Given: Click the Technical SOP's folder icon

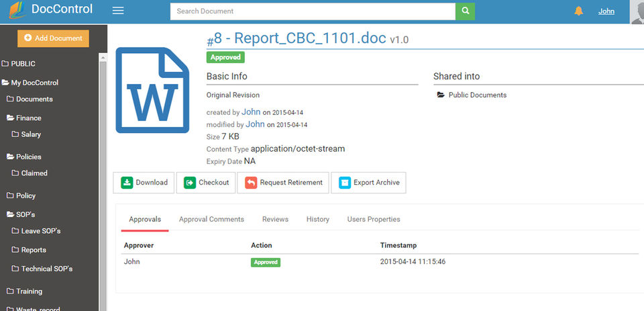Looking at the screenshot, I should tap(15, 269).
